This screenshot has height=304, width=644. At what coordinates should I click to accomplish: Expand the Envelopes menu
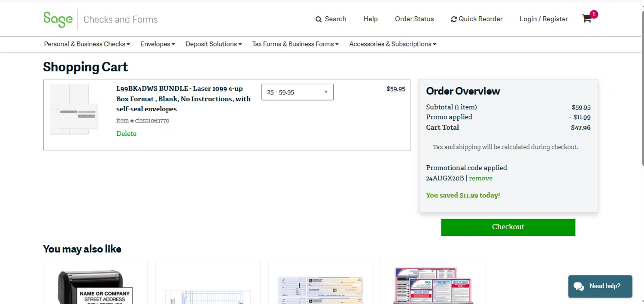point(158,44)
